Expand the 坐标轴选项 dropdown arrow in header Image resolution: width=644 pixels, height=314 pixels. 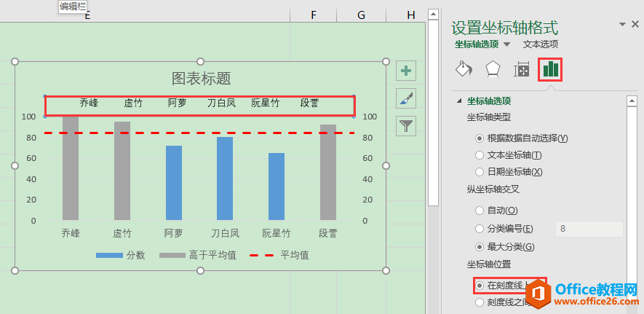click(x=507, y=44)
